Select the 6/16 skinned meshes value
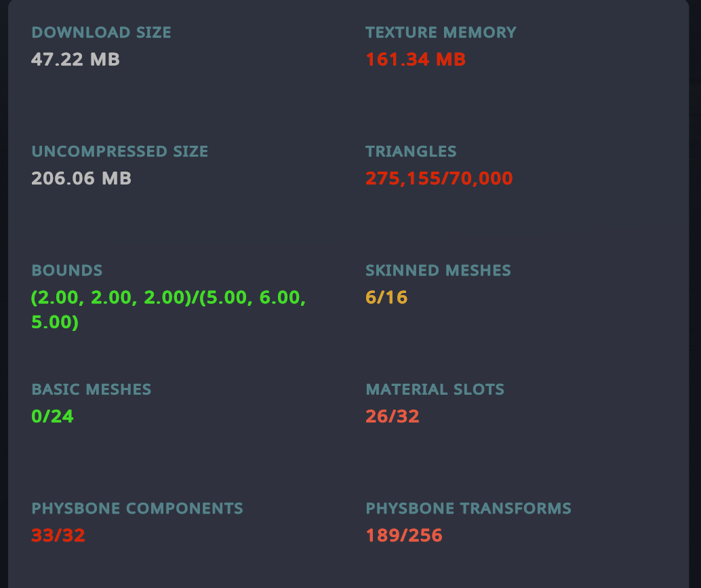The width and height of the screenshot is (701, 588). pyautogui.click(x=386, y=297)
